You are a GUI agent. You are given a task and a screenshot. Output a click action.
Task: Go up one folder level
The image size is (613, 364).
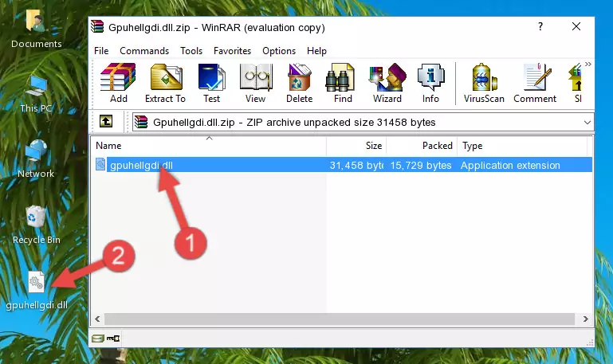tap(106, 121)
